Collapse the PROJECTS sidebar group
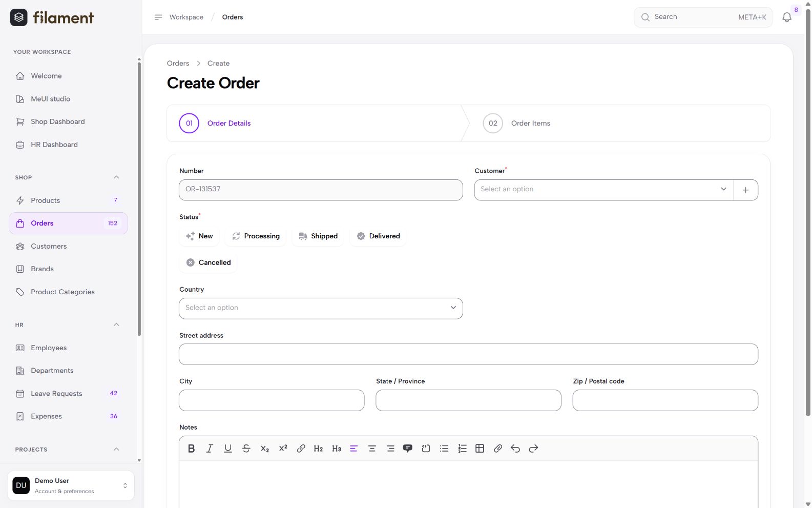The height and width of the screenshot is (508, 812). (x=116, y=450)
